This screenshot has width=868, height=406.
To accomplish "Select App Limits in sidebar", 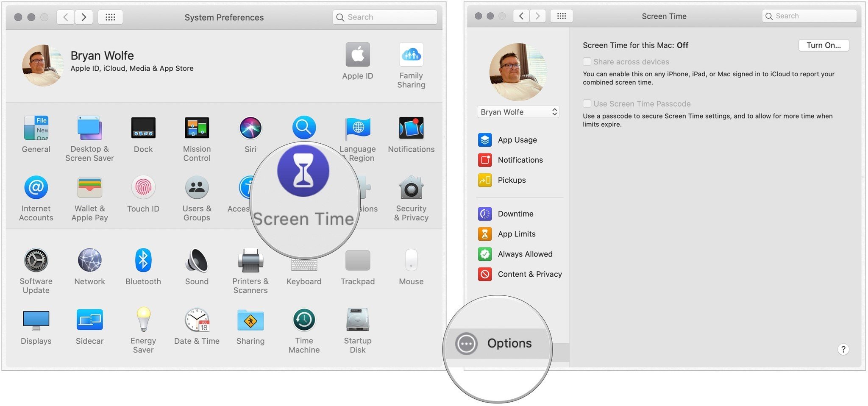I will coord(506,234).
